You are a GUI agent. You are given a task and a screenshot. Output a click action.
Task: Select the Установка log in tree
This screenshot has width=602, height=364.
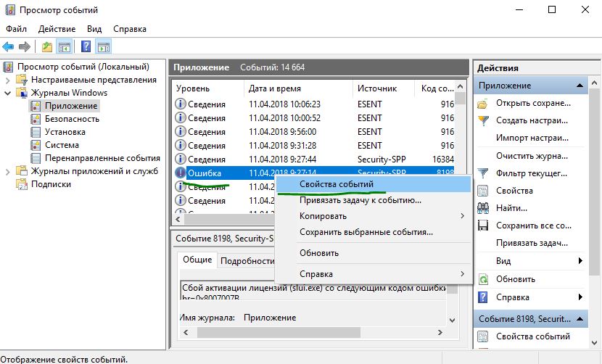(65, 132)
